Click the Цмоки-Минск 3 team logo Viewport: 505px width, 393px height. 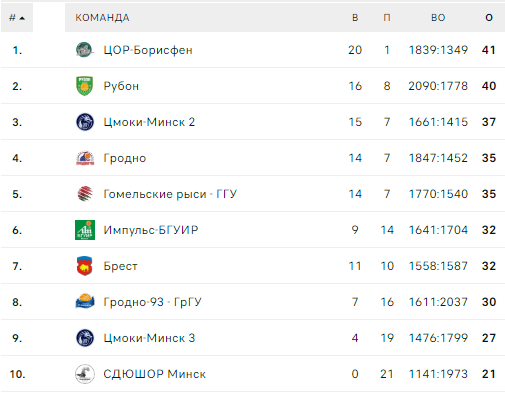pyautogui.click(x=85, y=338)
